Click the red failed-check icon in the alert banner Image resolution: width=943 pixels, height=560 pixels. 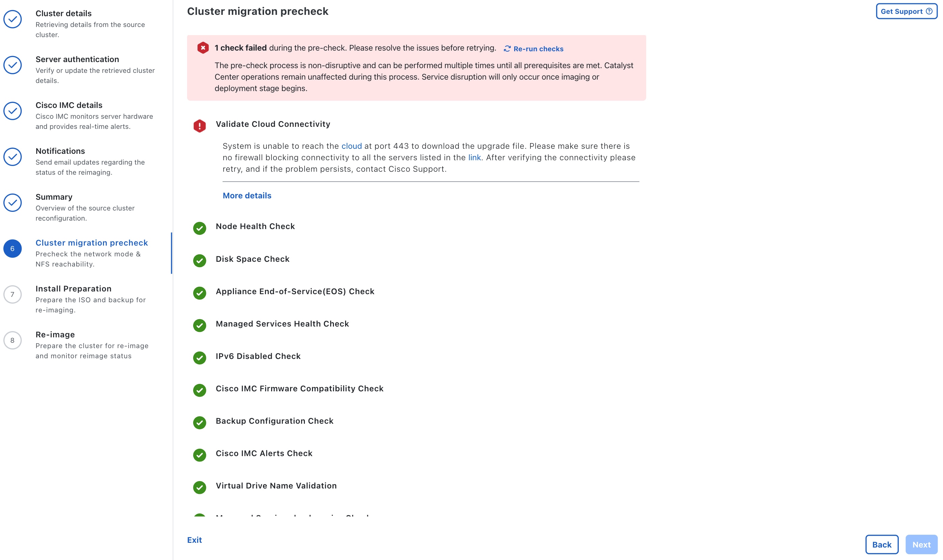coord(203,48)
